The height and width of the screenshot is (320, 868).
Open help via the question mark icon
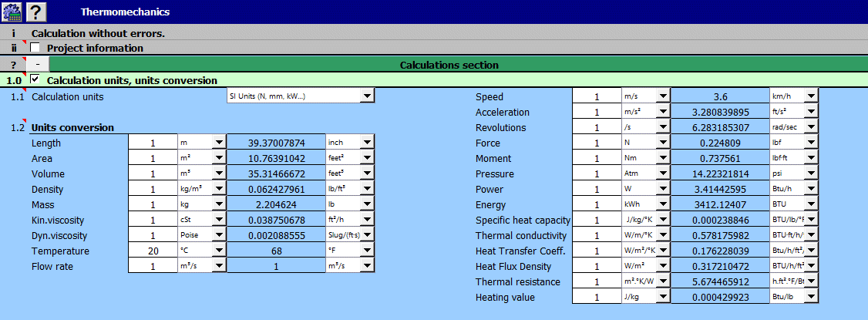click(36, 12)
